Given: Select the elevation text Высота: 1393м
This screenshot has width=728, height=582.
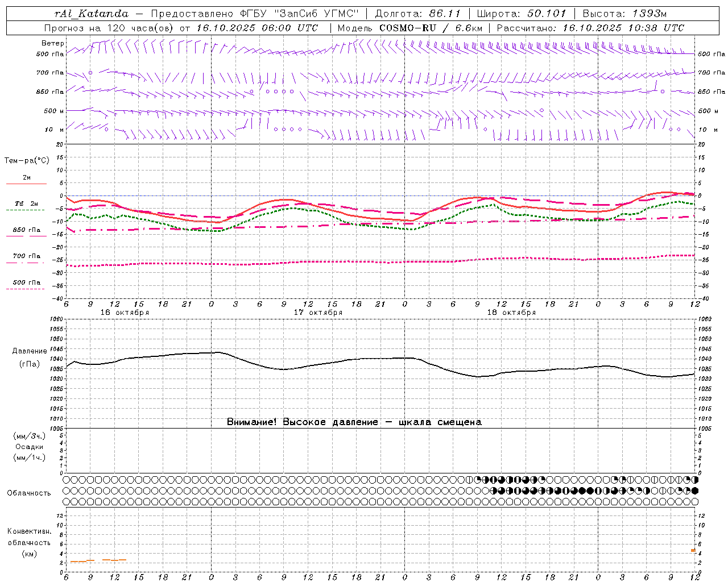Looking at the screenshot, I should click(624, 14).
